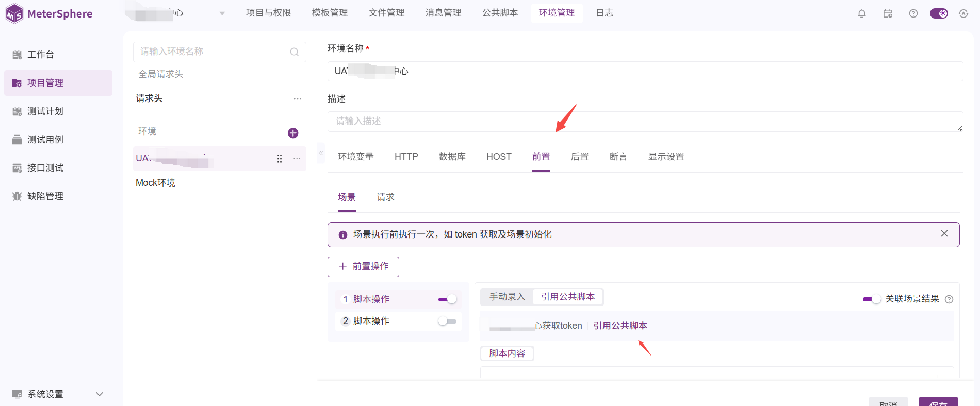The width and height of the screenshot is (980, 406).
Task: Click the search icon in environment search box
Action: pyautogui.click(x=294, y=52)
